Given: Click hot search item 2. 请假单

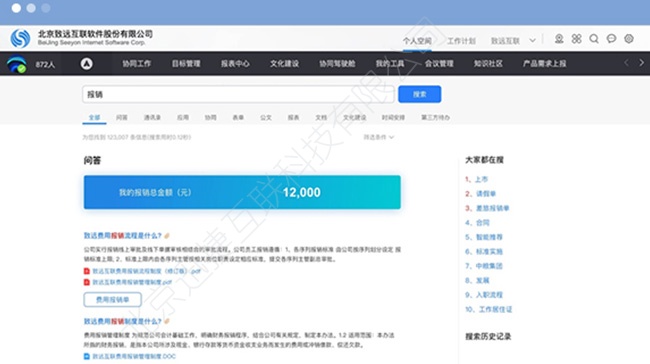Looking at the screenshot, I should 480,194.
